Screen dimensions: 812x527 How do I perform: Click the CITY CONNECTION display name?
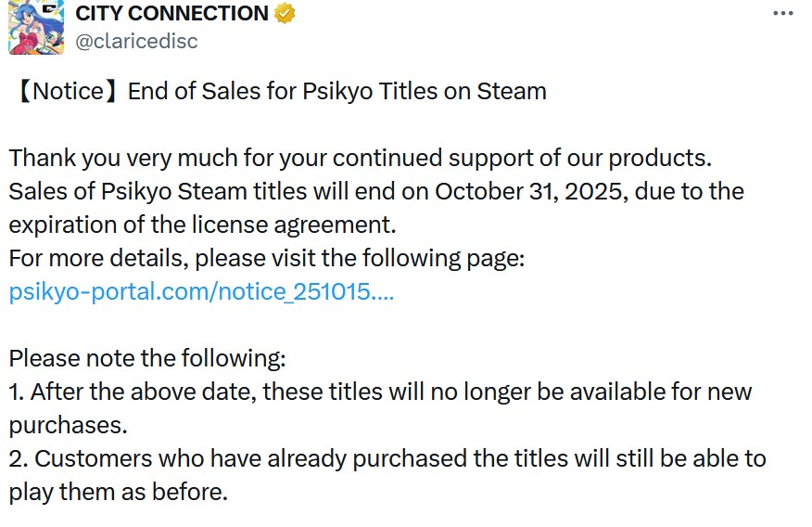tap(171, 14)
